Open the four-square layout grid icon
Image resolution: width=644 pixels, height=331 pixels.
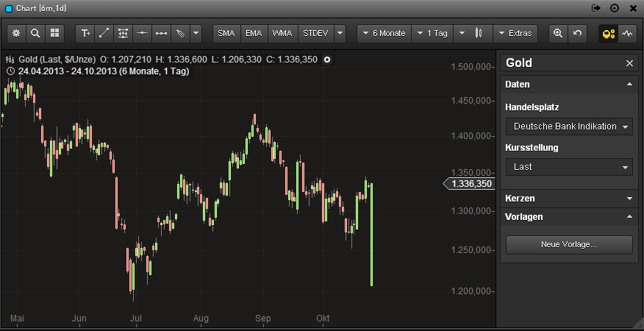(x=54, y=33)
